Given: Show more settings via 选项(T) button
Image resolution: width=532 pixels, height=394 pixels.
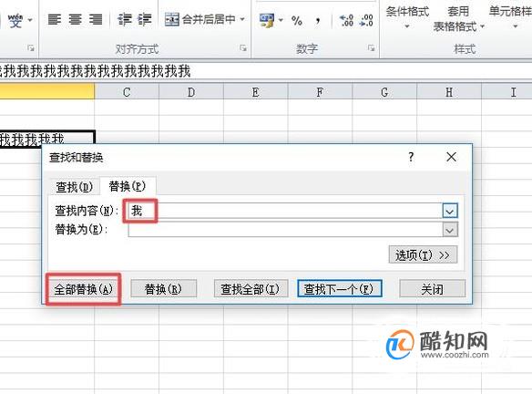Looking at the screenshot, I should 423,254.
